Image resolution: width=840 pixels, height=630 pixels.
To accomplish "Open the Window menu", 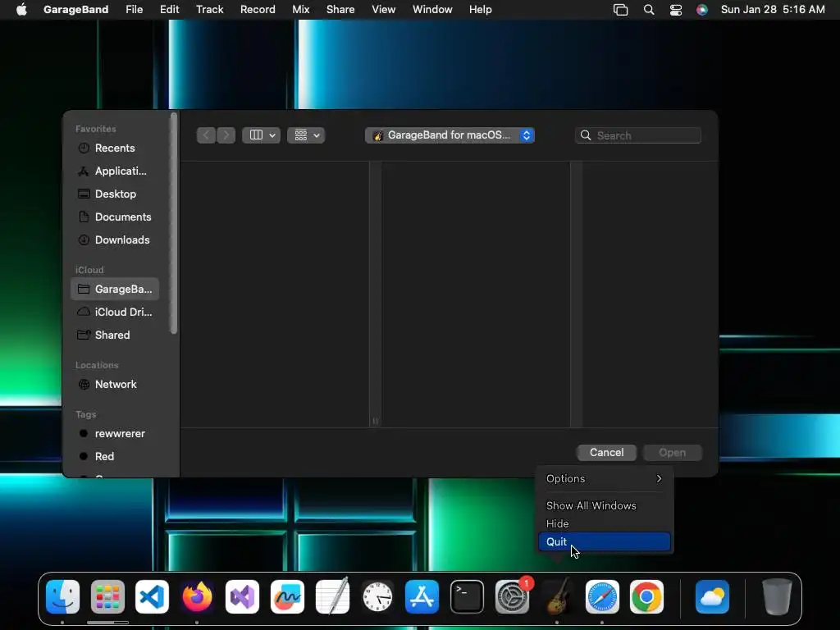I will (x=432, y=10).
